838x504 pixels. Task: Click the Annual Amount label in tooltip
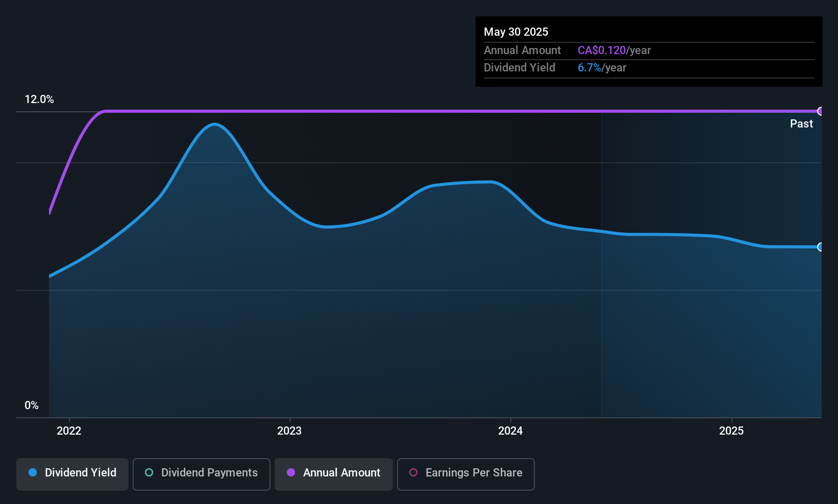[x=522, y=50]
